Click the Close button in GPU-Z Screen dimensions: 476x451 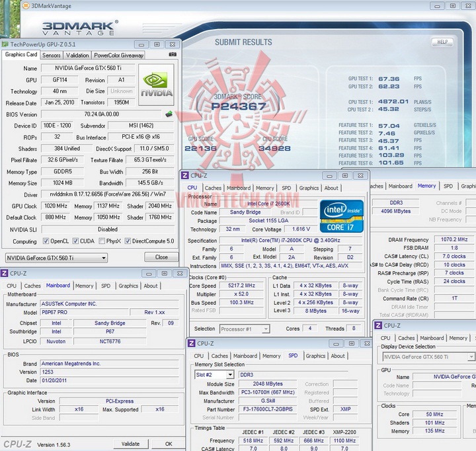pos(161,257)
